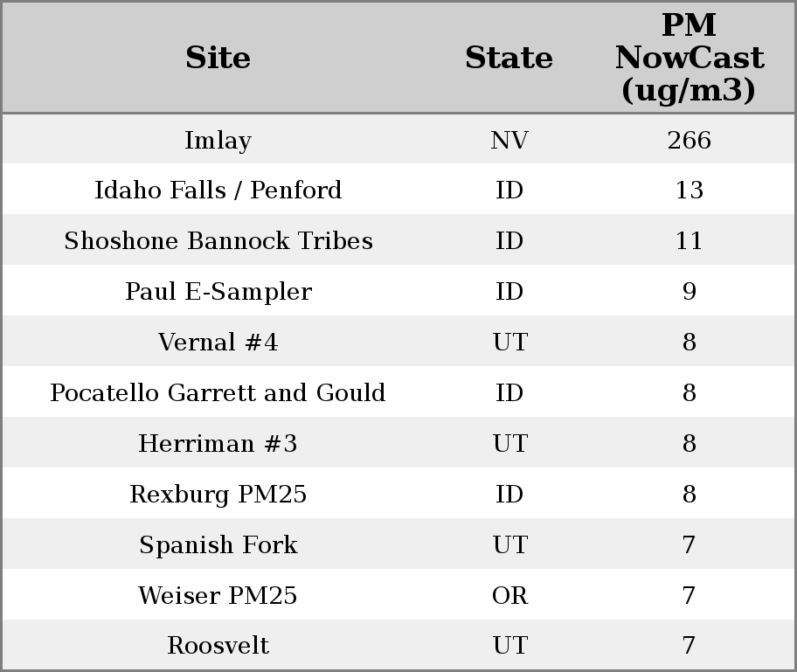797x672 pixels.
Task: Click the Roosvelt site name
Action: coord(218,646)
